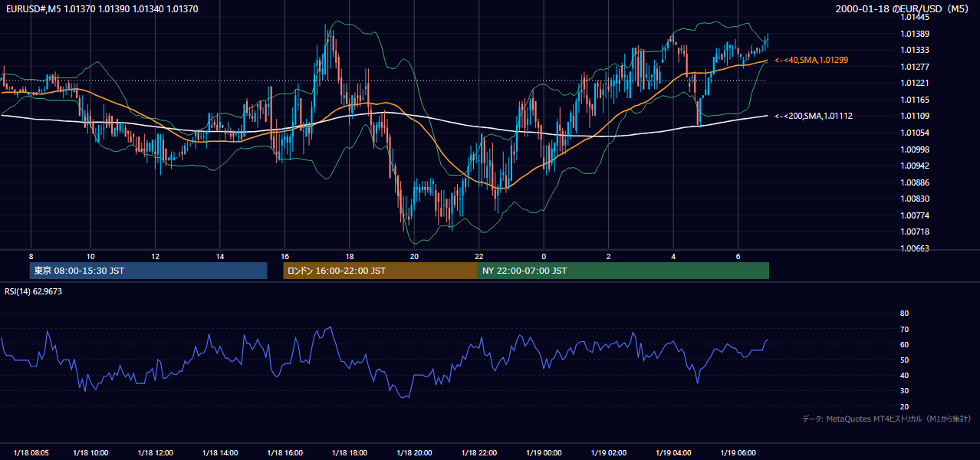
Task: Click RSI axis level 30
Action: 904,391
